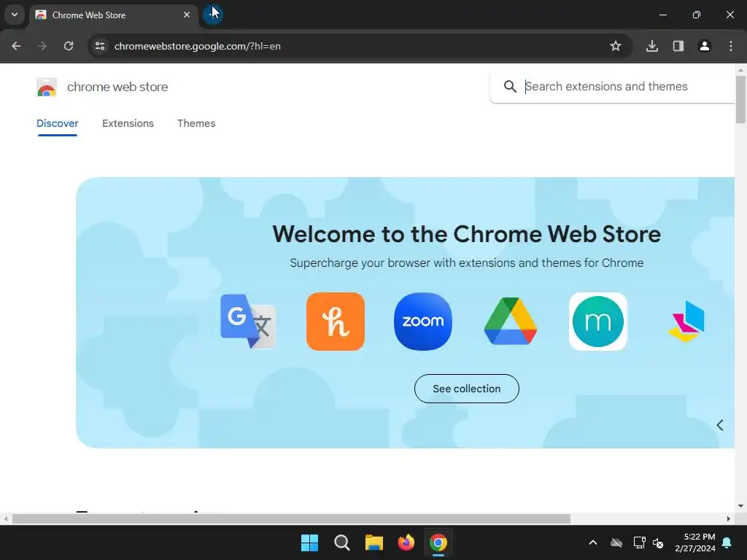Show hidden system tray icons

[593, 542]
